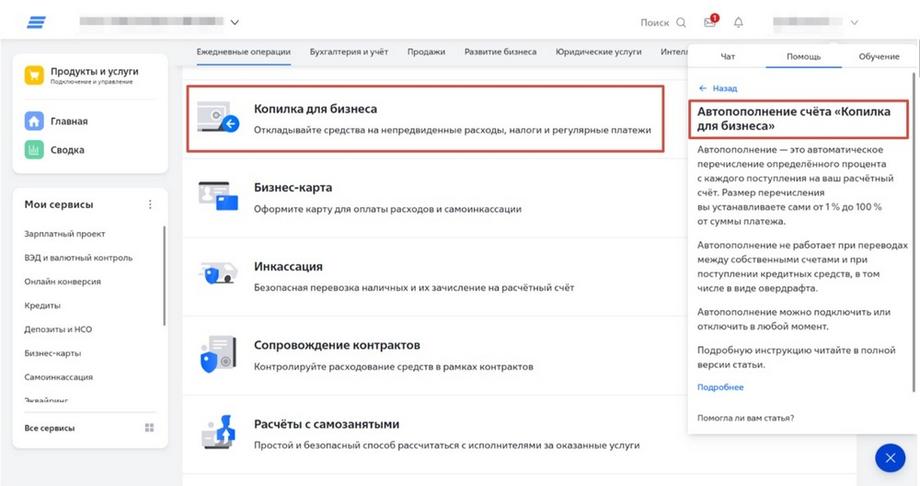Expand the company name dropdown
The height and width of the screenshot is (486, 920).
tap(235, 22)
